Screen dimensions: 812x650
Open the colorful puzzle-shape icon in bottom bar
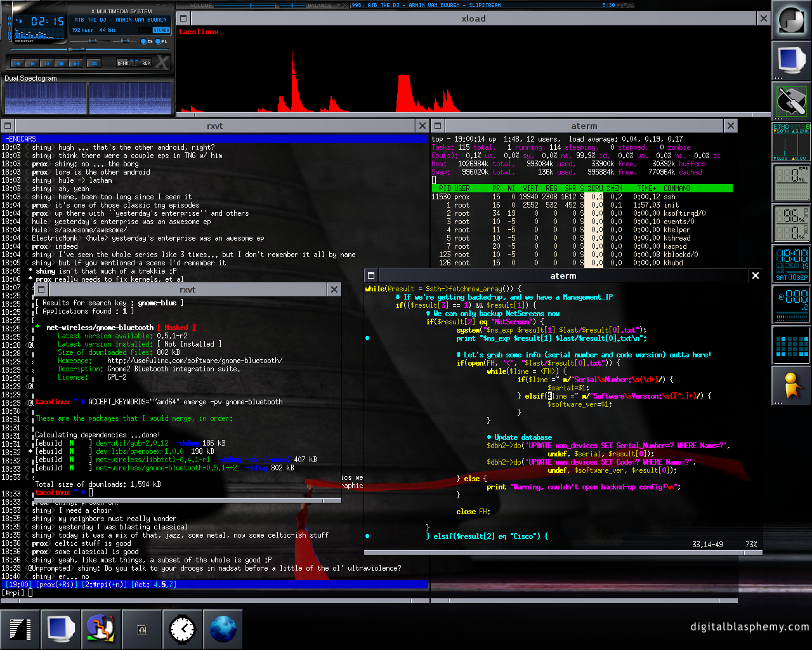(101, 629)
